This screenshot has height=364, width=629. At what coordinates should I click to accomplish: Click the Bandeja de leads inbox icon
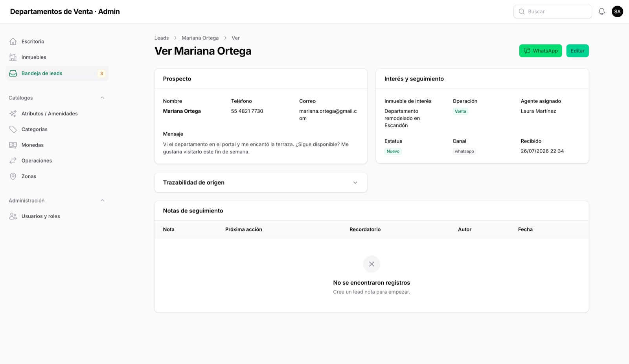(13, 73)
